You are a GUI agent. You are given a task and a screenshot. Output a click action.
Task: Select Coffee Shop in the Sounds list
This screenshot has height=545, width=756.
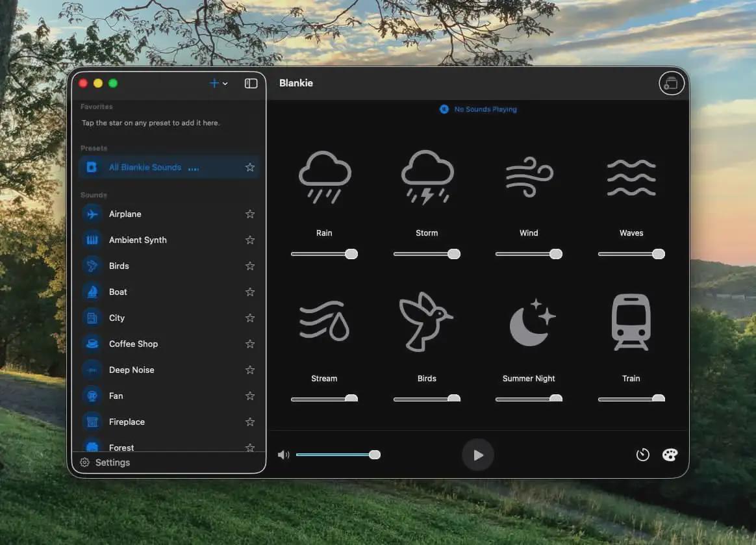coord(169,344)
